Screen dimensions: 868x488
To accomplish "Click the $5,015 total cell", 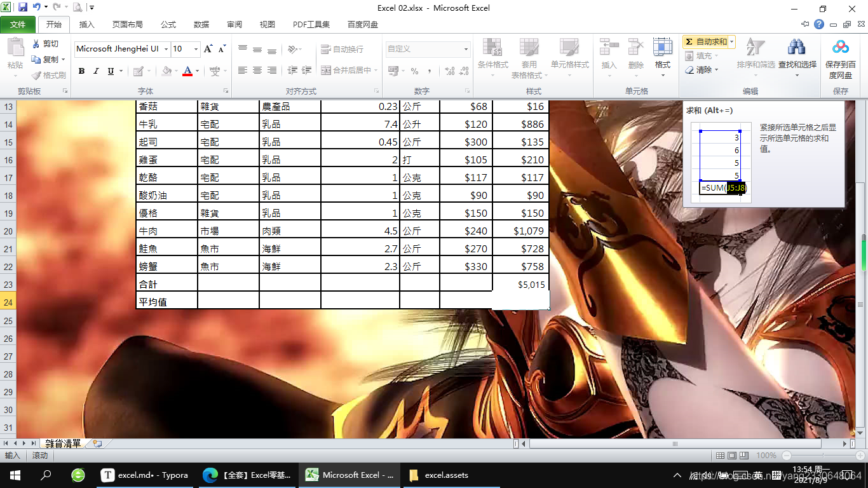I will 520,284.
